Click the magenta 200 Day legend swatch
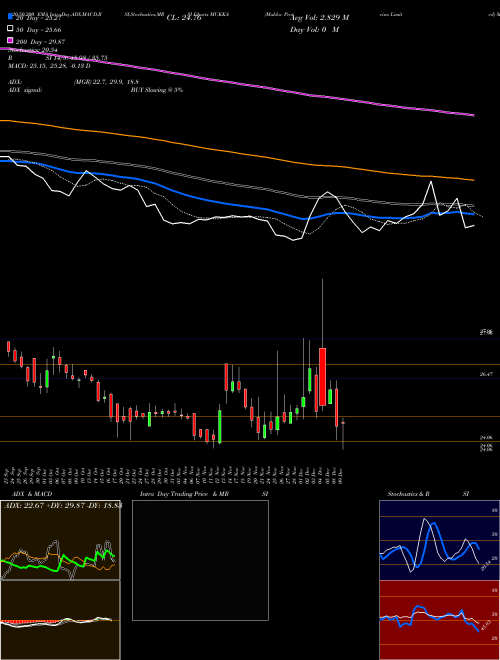Image resolution: width=500 pixels, height=660 pixels. pos(10,41)
